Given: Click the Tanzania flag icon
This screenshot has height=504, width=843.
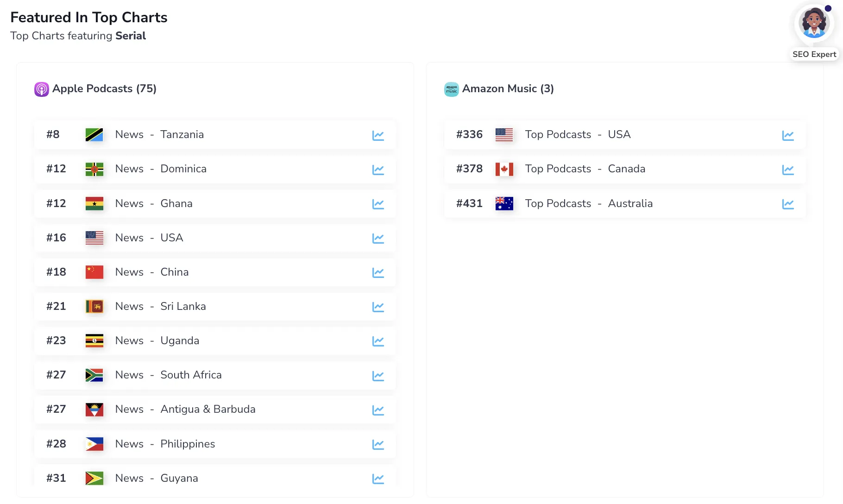Looking at the screenshot, I should coord(94,135).
